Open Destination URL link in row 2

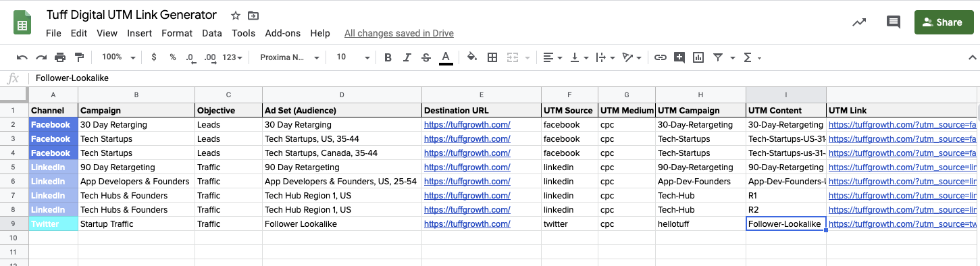point(467,124)
